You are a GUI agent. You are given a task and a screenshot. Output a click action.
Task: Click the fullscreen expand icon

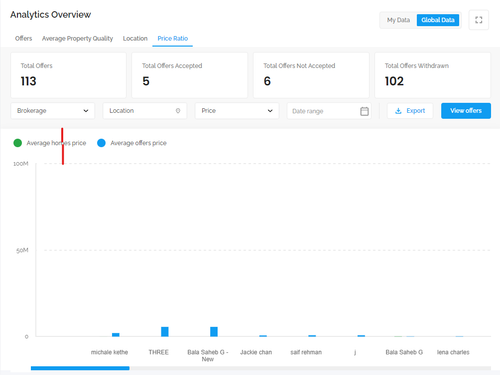pyautogui.click(x=479, y=20)
